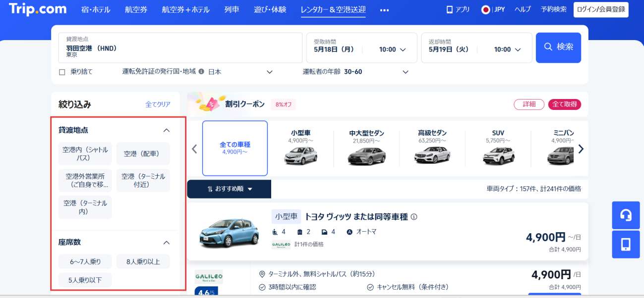
Task: Click return date 5月19日（火）
Action: (x=449, y=50)
